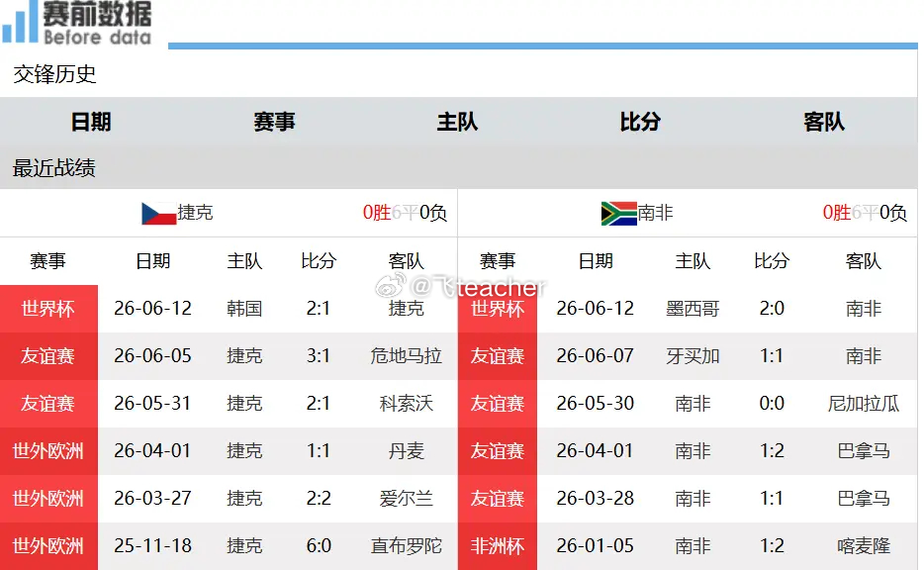Select the 最近战绩 section heading
This screenshot has width=924, height=570.
(54, 168)
